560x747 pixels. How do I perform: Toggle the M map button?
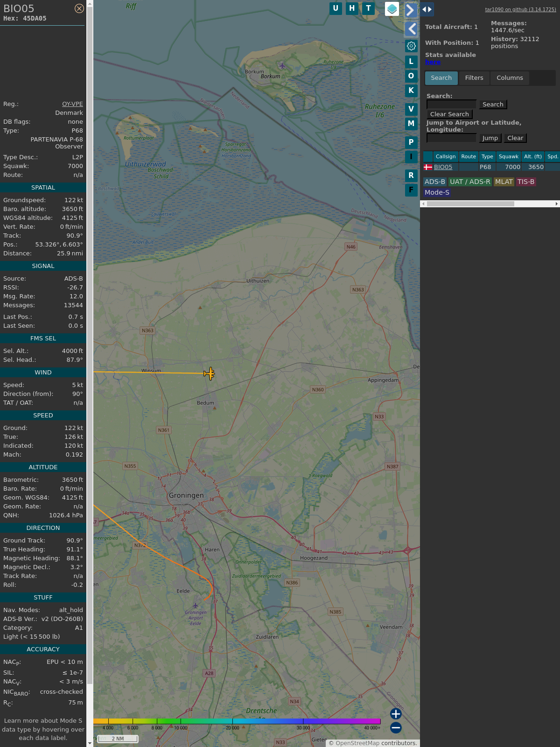click(411, 124)
